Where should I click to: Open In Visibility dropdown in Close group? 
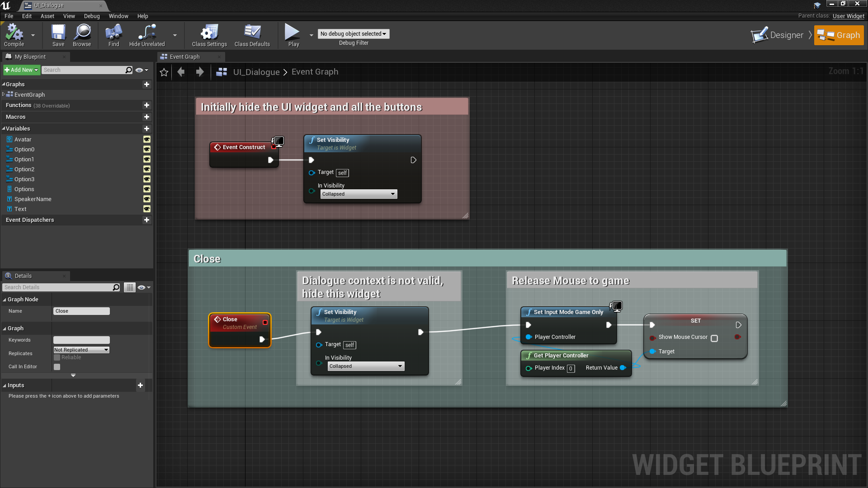tap(366, 366)
